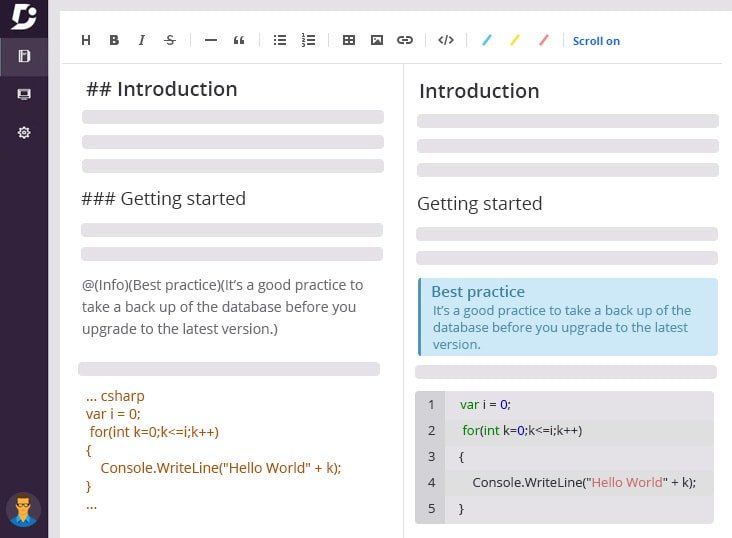Insert a blockquote
This screenshot has height=538, width=732.
tap(239, 41)
